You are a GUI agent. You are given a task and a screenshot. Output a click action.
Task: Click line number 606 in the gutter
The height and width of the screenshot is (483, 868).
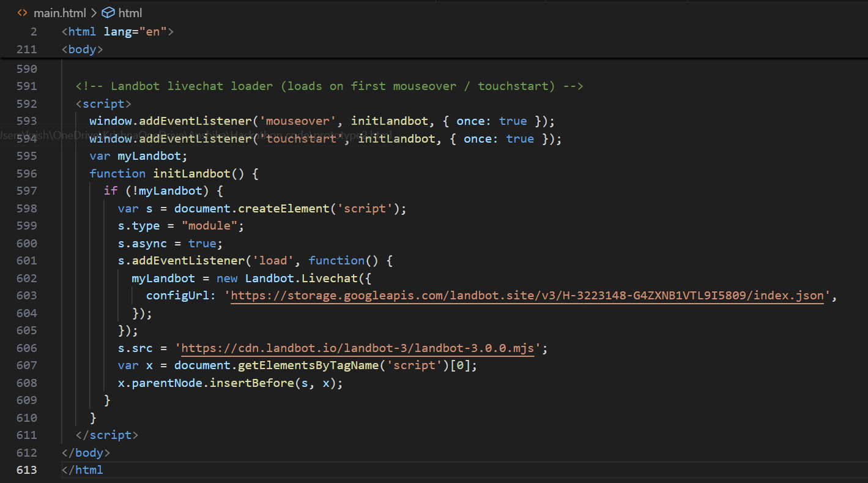(x=27, y=348)
